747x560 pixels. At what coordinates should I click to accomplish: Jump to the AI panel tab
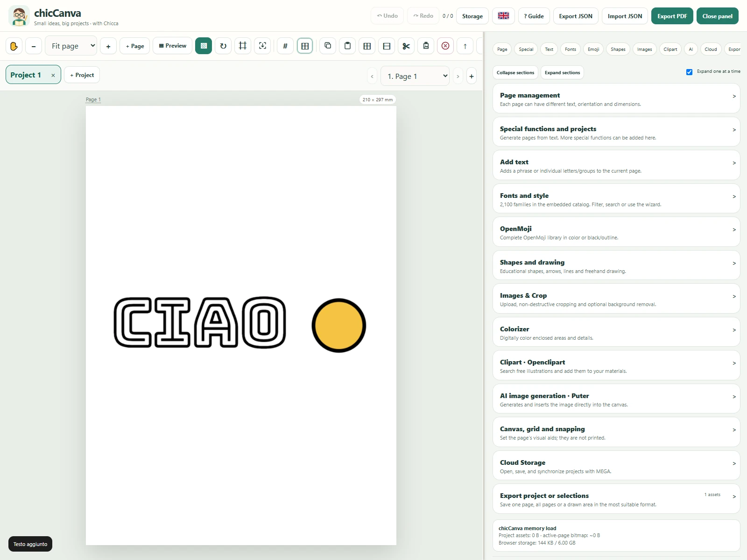click(691, 49)
